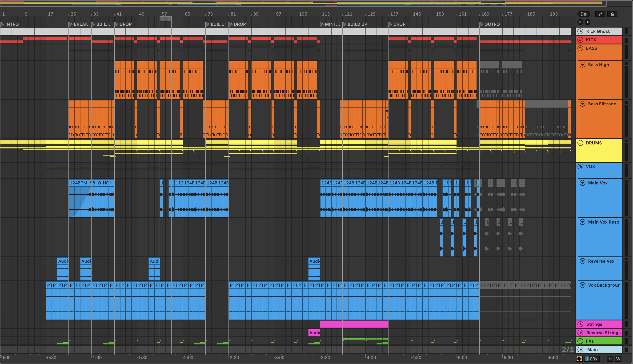Select the loop brace at bar 57
This screenshot has height=364, width=633.
166,19
